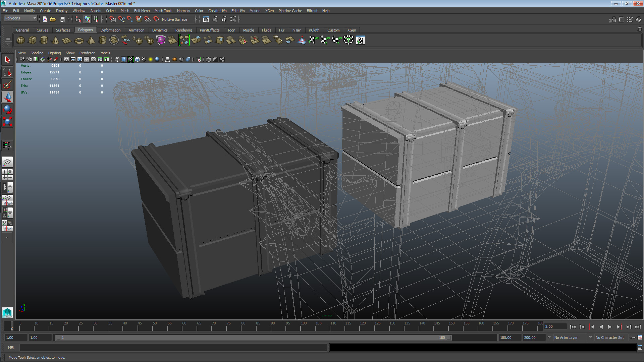Click the polygon cube shelf icon
Viewport: 644px width, 362px height.
coord(32,40)
